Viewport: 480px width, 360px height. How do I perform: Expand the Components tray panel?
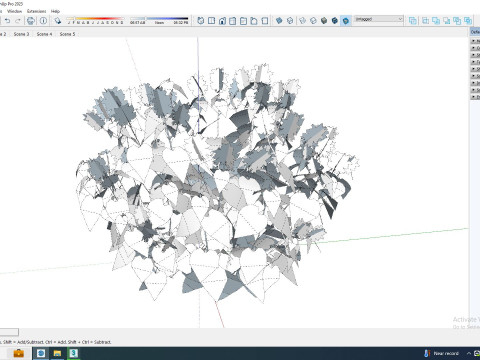(475, 48)
